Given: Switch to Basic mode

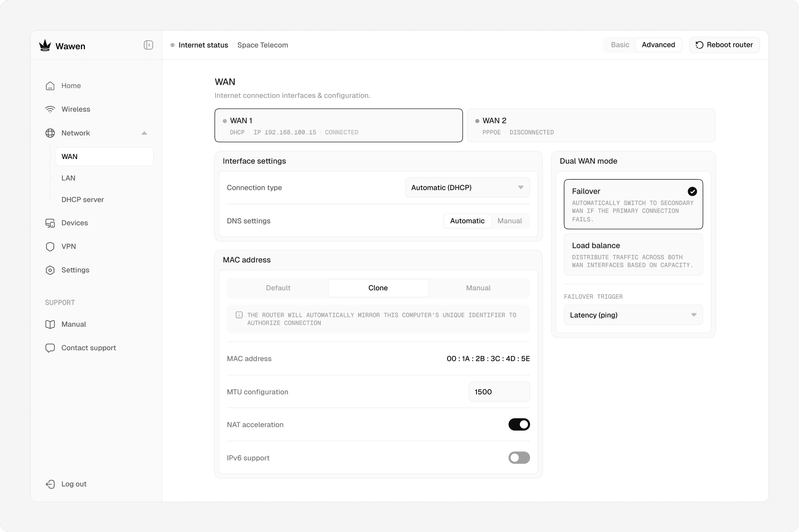Looking at the screenshot, I should (620, 45).
